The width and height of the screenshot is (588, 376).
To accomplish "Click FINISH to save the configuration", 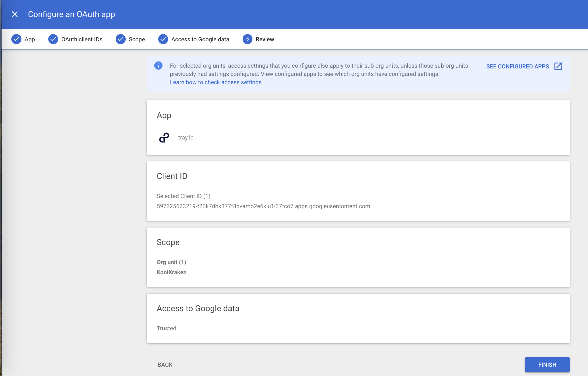I will (x=547, y=364).
